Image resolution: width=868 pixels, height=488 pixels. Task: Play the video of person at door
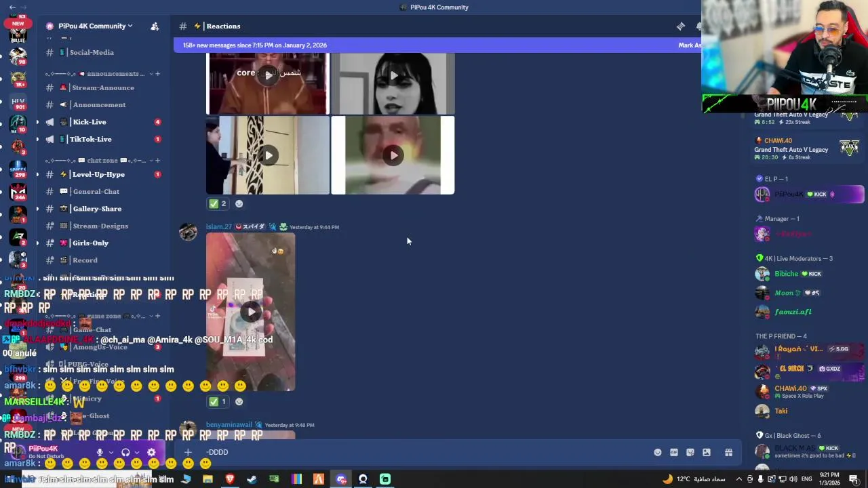pyautogui.click(x=269, y=155)
